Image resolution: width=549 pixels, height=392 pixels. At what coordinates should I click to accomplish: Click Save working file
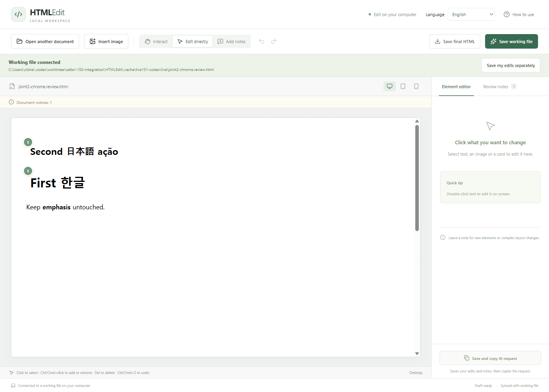(511, 42)
